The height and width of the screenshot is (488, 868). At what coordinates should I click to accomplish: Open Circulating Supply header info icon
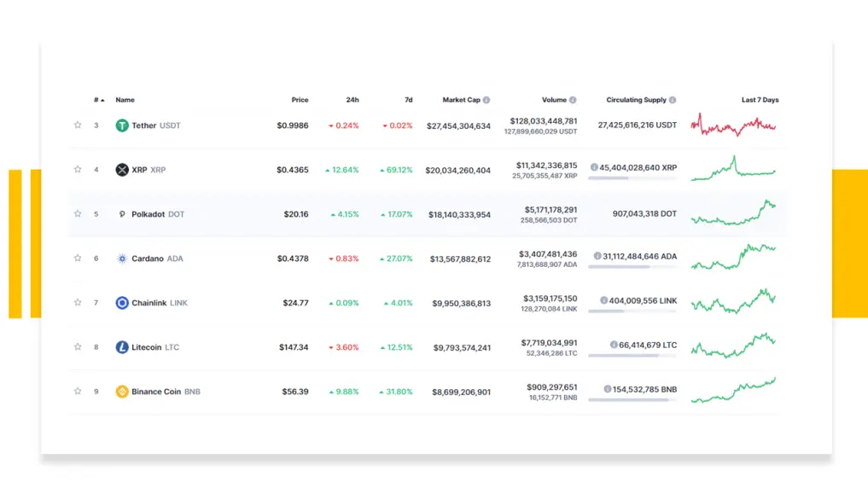pyautogui.click(x=672, y=100)
